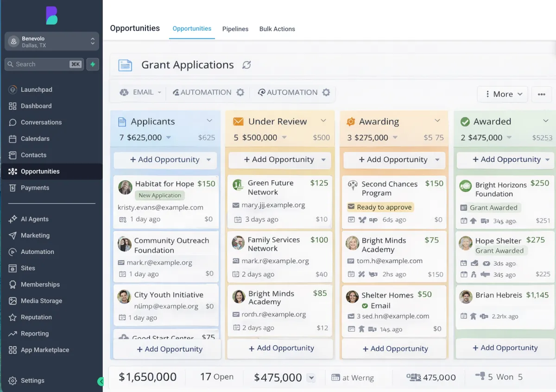Click the gear icon after first AUTOMATTION
This screenshot has width=556, height=392.
[x=240, y=92]
